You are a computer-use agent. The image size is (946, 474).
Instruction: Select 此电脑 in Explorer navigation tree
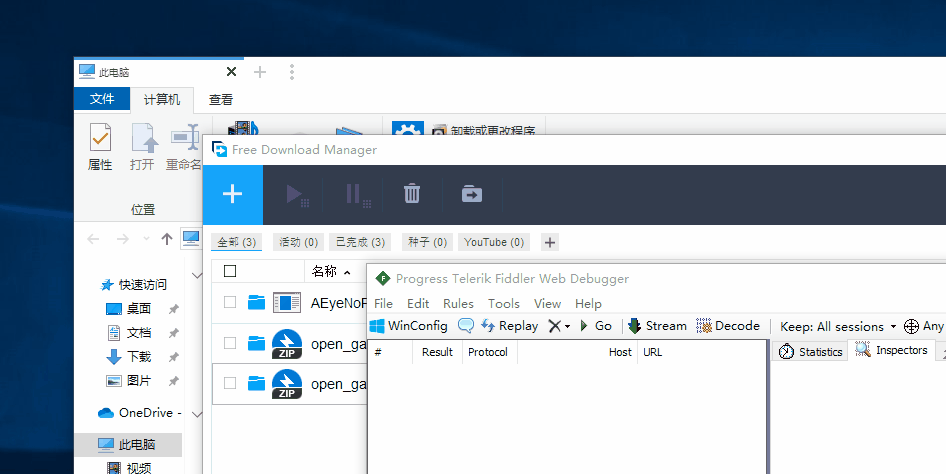point(128,445)
